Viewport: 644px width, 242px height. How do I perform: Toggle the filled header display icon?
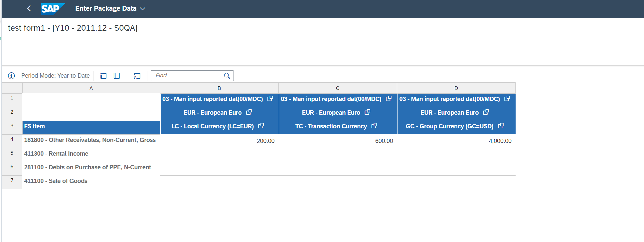[103, 76]
